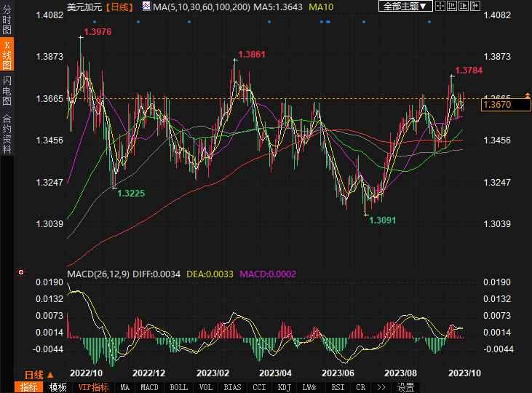Toggle the MACD indicator button
Viewport: 532px width, 393px height.
(149, 387)
